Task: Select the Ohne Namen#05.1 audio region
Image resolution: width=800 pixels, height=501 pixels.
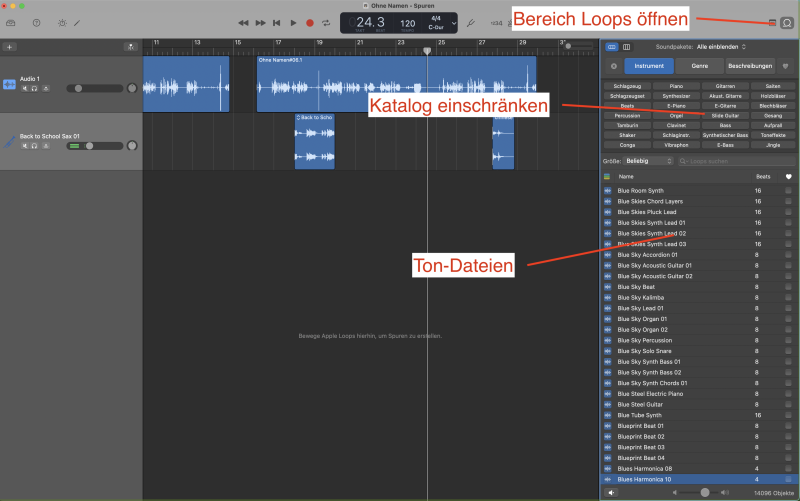Action: tap(396, 84)
